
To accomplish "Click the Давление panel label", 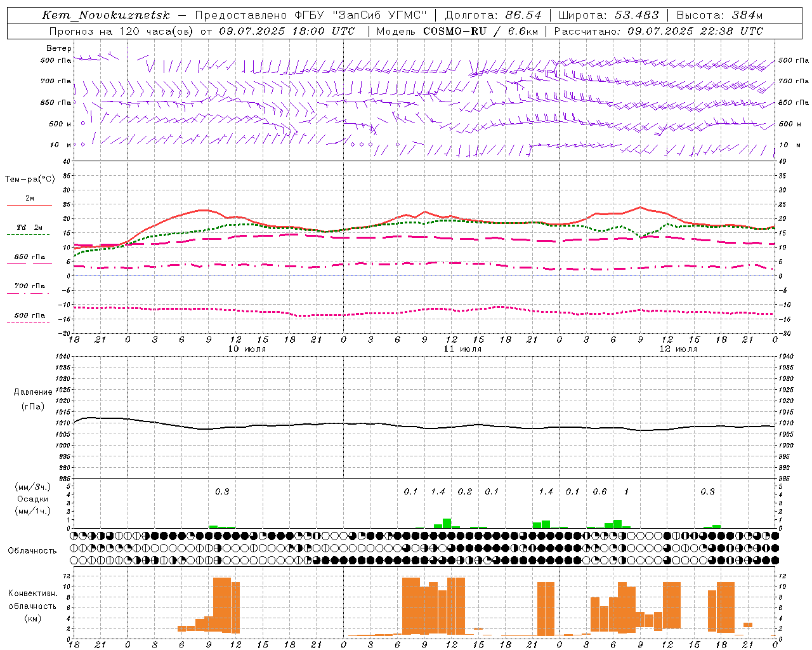I will pos(33,392).
